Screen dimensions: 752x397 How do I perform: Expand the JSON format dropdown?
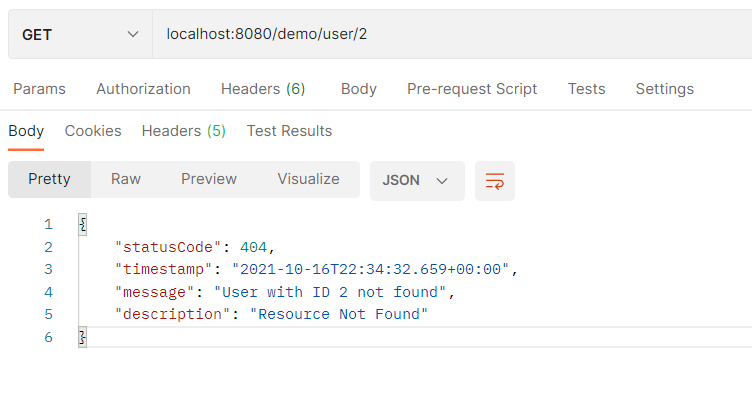click(x=417, y=181)
